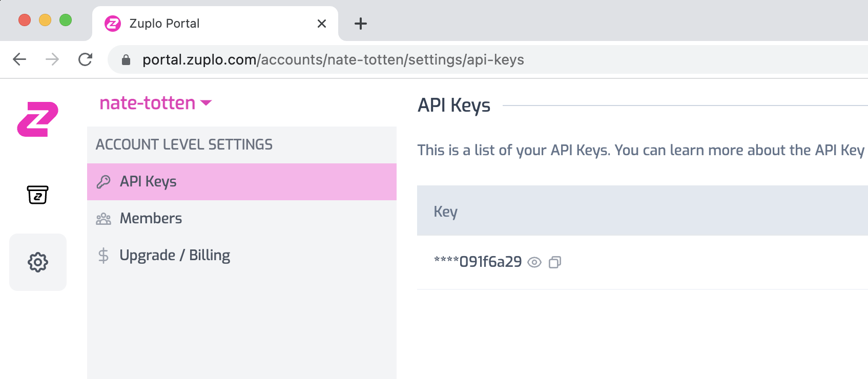The image size is (868, 379).
Task: Open a new browser tab
Action: click(x=361, y=24)
